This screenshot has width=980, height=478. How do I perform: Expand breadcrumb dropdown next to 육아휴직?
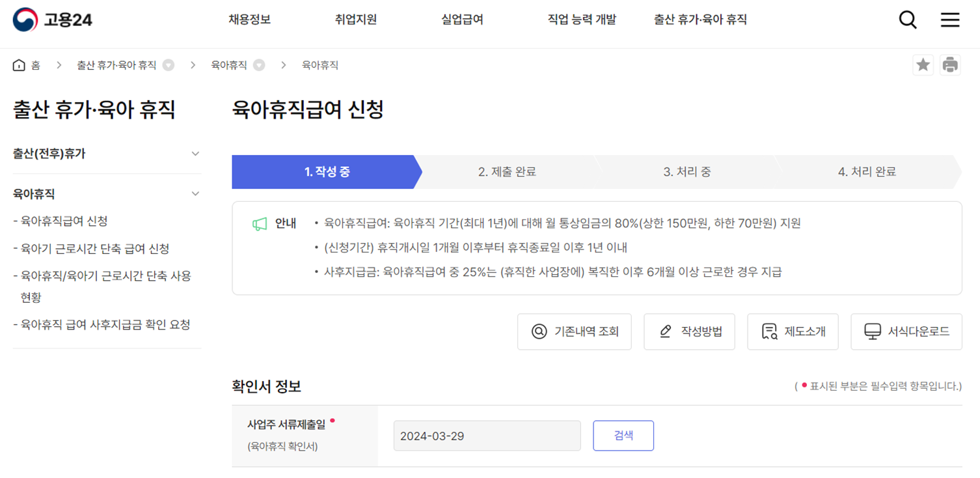(x=259, y=65)
